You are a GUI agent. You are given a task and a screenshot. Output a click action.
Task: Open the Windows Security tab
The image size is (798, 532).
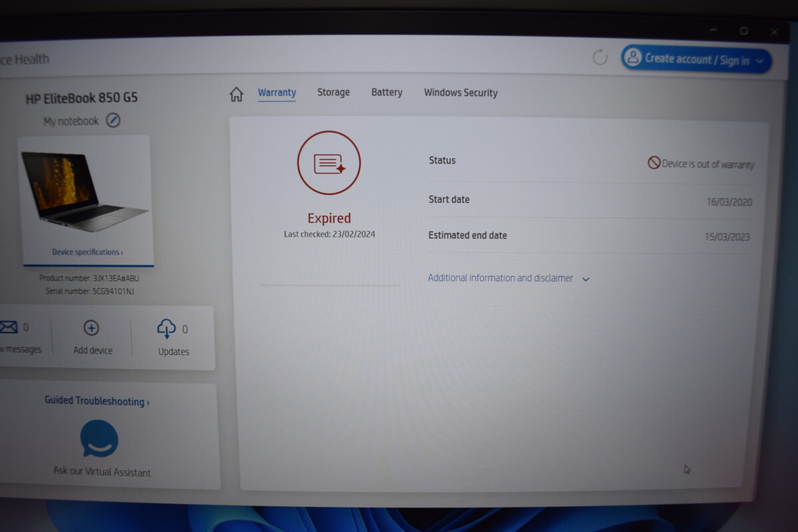click(x=461, y=93)
